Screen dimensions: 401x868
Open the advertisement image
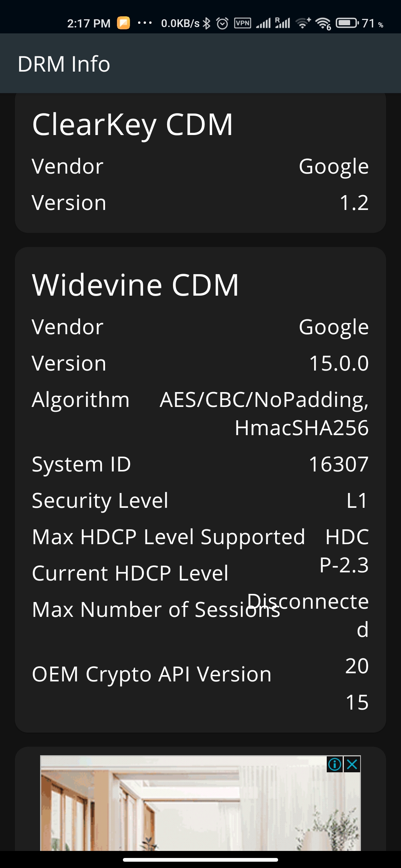pos(200,803)
